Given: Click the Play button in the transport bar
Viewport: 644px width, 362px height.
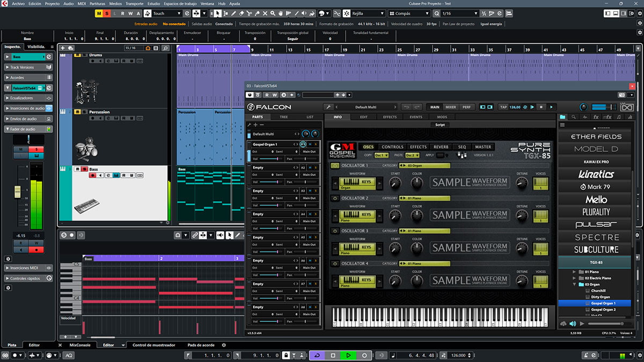Looking at the screenshot, I should click(348, 355).
